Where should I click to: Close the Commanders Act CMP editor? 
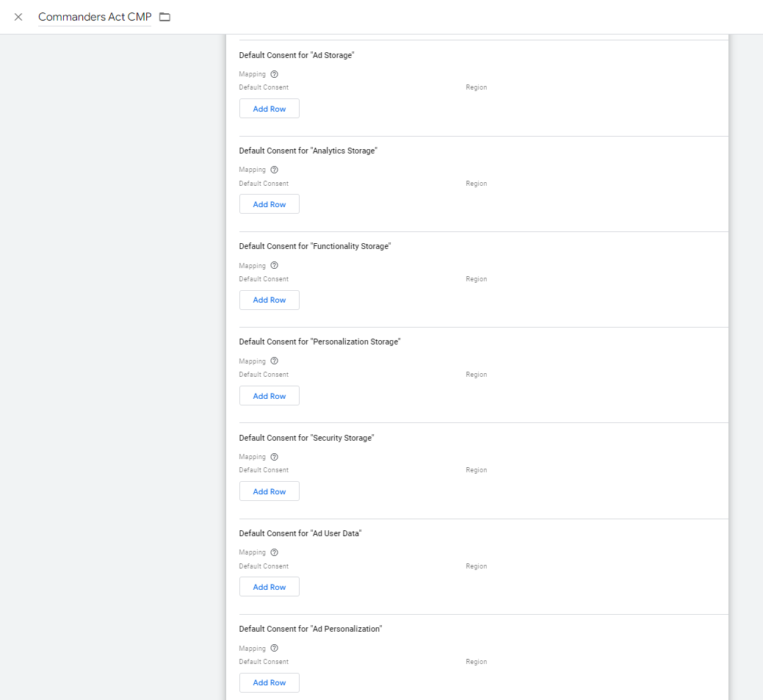(18, 17)
